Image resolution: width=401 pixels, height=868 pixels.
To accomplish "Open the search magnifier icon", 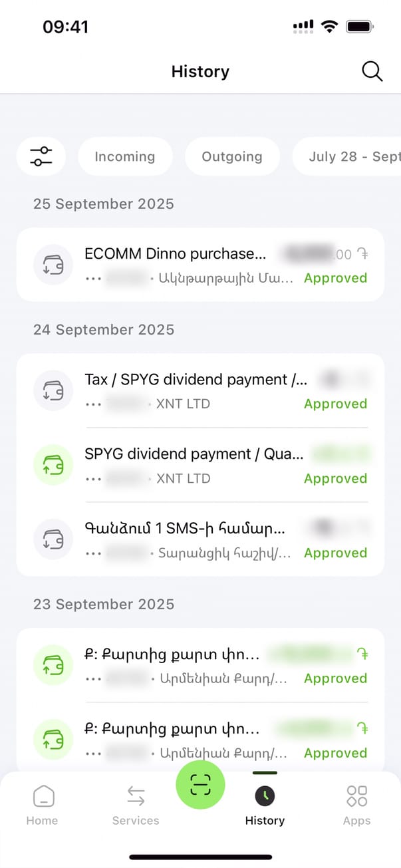I will (x=372, y=71).
